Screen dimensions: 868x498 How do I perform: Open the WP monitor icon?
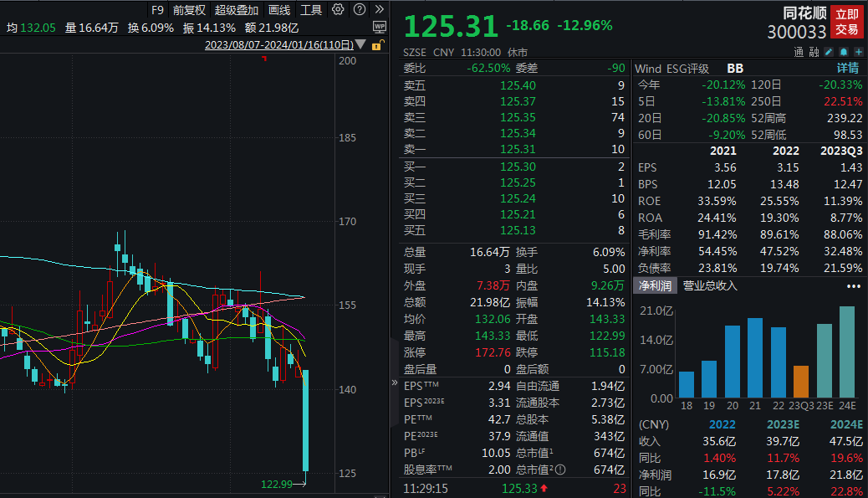(x=379, y=27)
